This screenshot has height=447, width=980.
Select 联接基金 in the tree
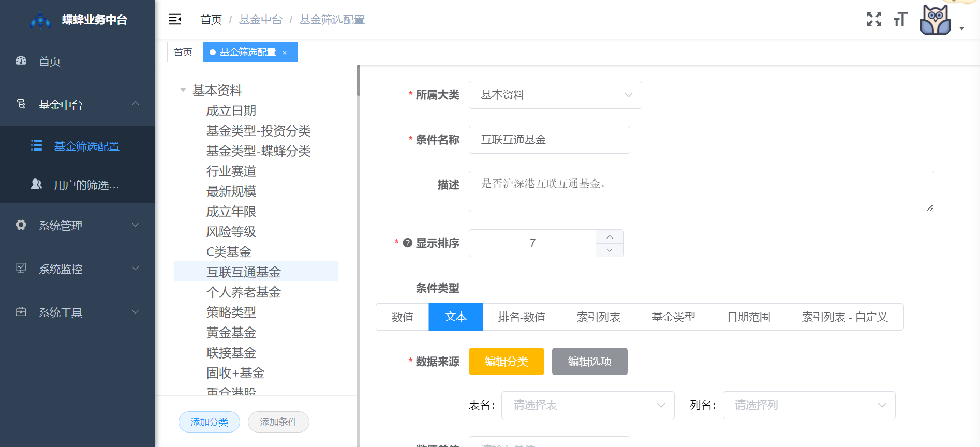coord(231,353)
